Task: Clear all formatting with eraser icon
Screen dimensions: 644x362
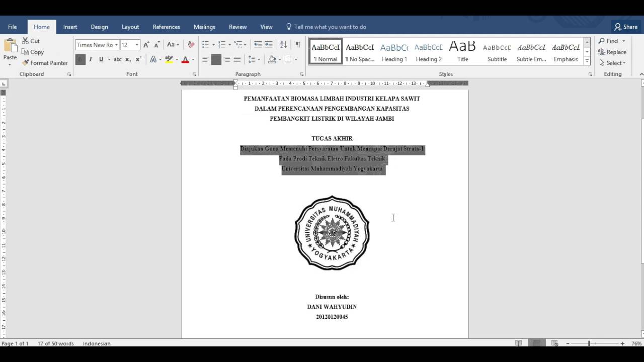Action: pos(191,45)
